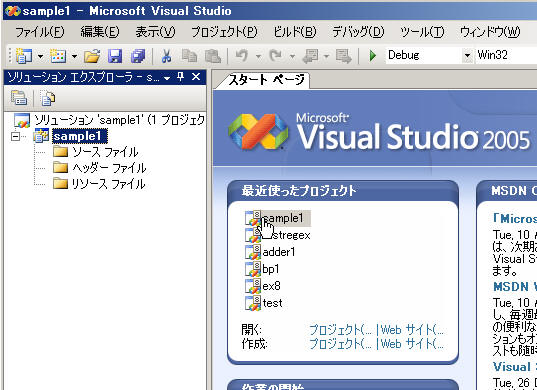
Task: Click the New Project toolbar icon
Action: pyautogui.click(x=24, y=55)
